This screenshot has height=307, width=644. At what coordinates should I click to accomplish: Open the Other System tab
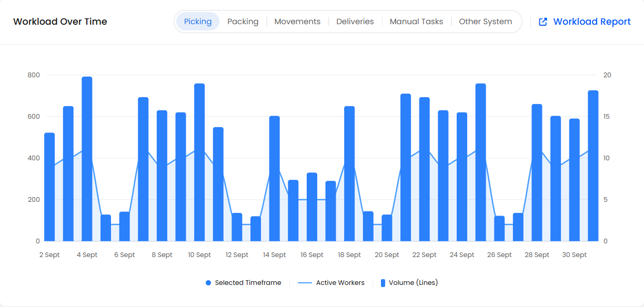pyautogui.click(x=485, y=22)
